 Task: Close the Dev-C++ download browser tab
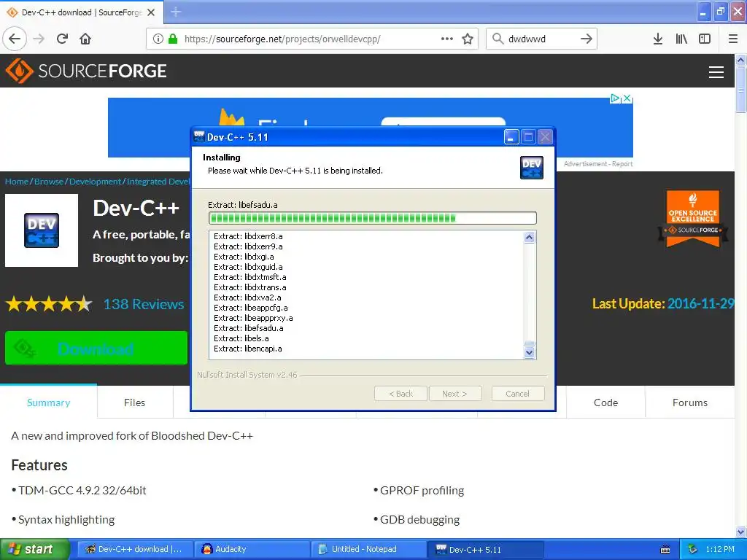(x=151, y=12)
